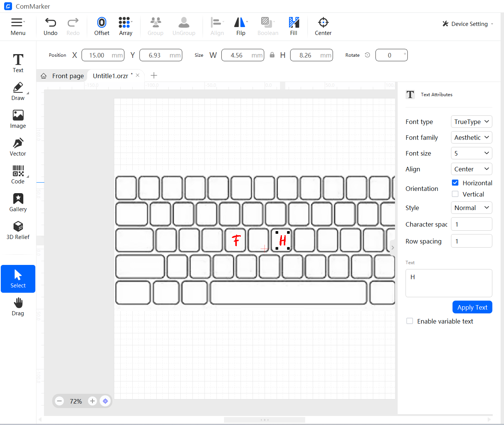The height and width of the screenshot is (425, 504).
Task: Click the Center toolbar icon
Action: pos(323,26)
